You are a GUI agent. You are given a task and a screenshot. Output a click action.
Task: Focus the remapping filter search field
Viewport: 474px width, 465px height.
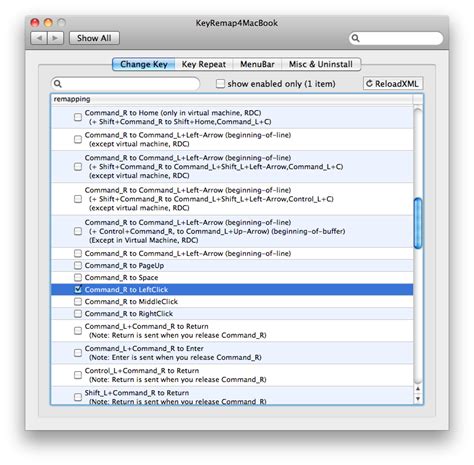click(x=125, y=84)
